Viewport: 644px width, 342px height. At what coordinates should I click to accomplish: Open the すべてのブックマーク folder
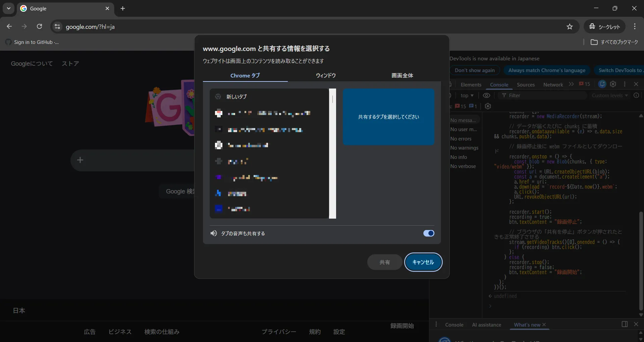[x=614, y=42]
